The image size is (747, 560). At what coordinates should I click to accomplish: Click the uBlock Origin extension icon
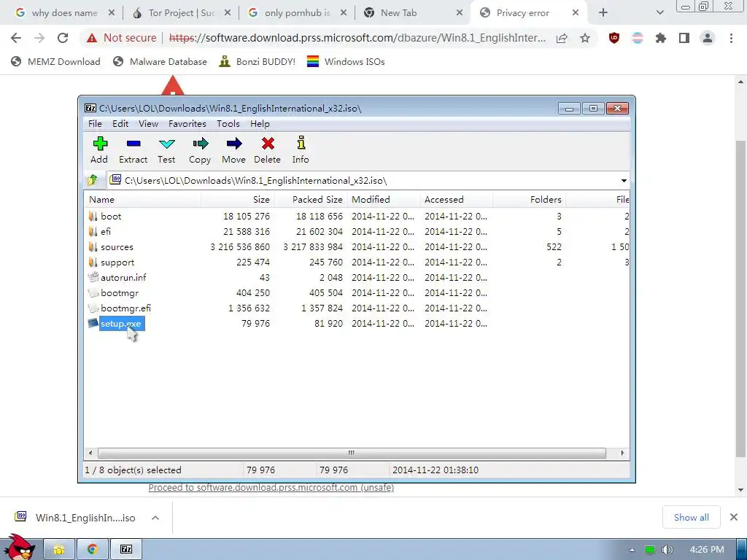coord(614,38)
